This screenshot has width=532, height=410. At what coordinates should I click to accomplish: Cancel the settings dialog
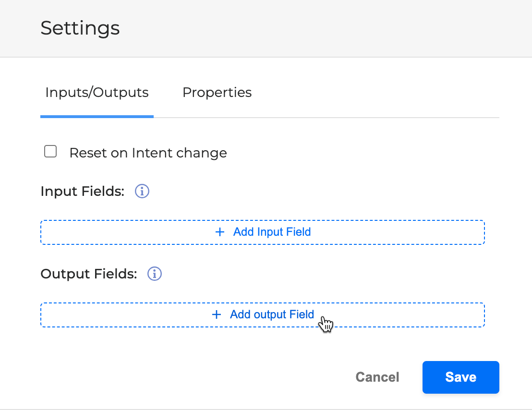[x=377, y=377]
